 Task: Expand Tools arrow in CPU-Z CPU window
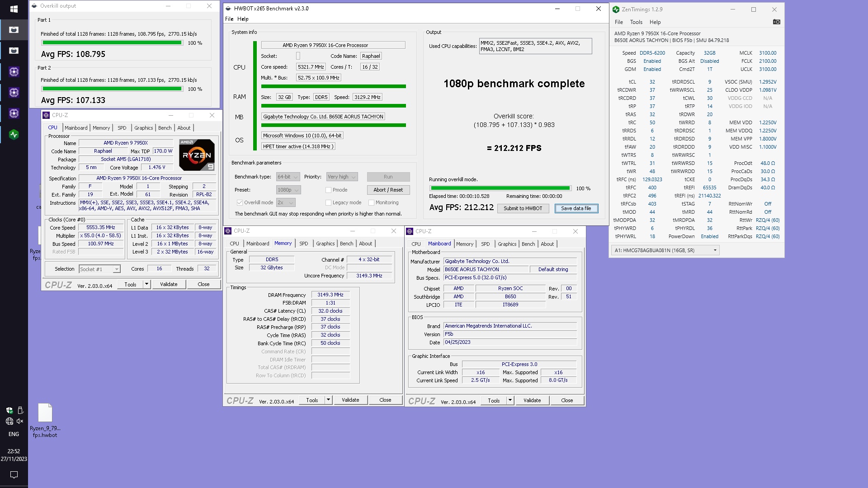pyautogui.click(x=146, y=284)
